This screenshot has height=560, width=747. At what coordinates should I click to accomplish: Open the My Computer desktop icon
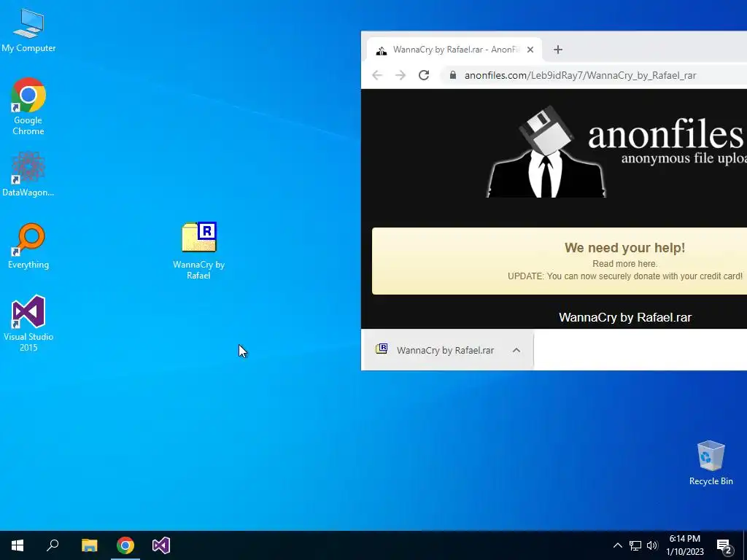coord(28,31)
